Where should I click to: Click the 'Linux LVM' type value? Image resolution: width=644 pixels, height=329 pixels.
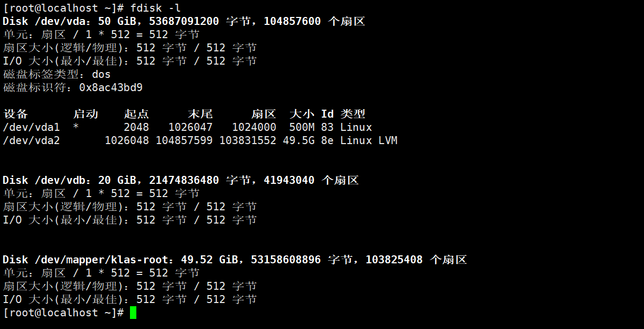369,140
